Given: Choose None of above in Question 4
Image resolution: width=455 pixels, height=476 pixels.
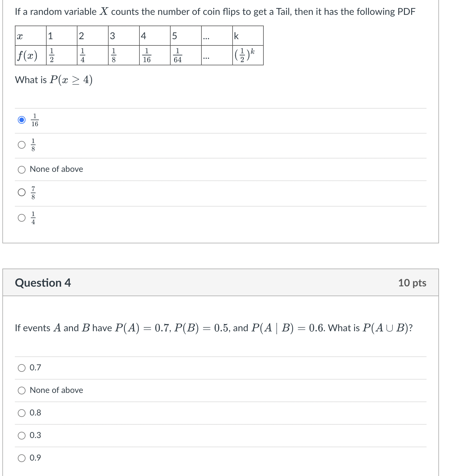Looking at the screenshot, I should pyautogui.click(x=21, y=391).
